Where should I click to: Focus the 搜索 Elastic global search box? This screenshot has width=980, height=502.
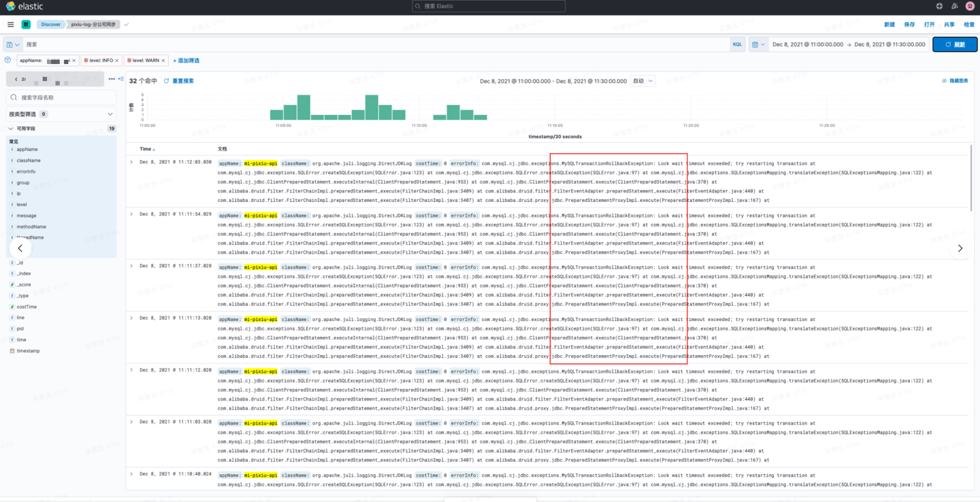pos(489,6)
